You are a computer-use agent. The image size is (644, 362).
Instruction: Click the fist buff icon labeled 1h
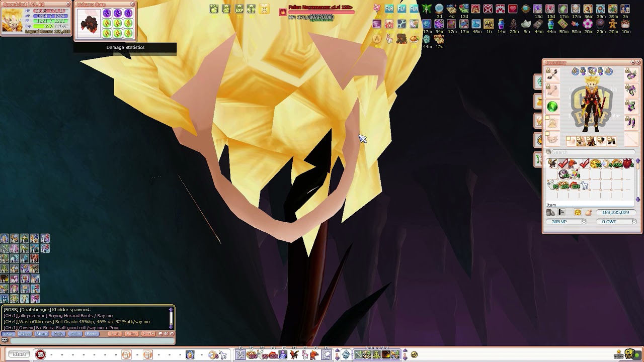point(489,24)
